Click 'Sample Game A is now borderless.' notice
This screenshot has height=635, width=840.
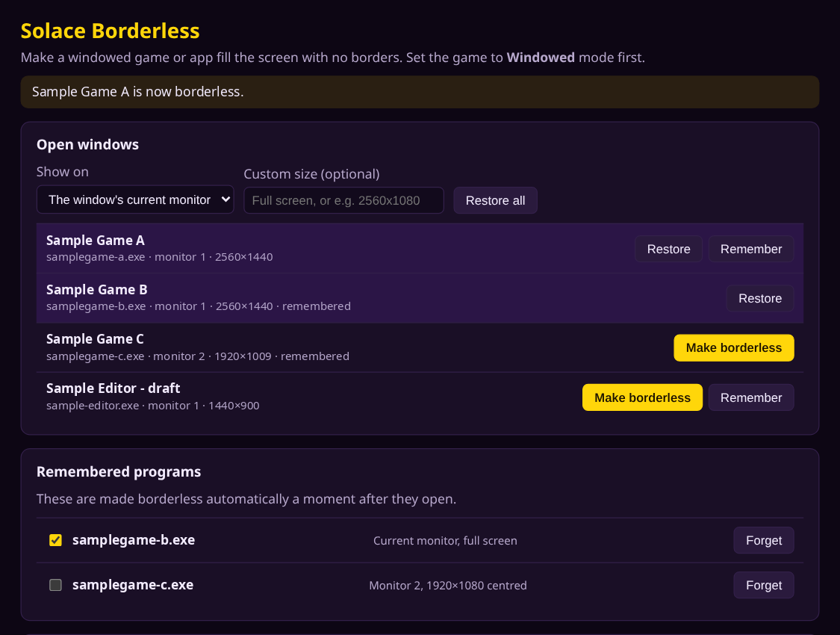point(137,92)
